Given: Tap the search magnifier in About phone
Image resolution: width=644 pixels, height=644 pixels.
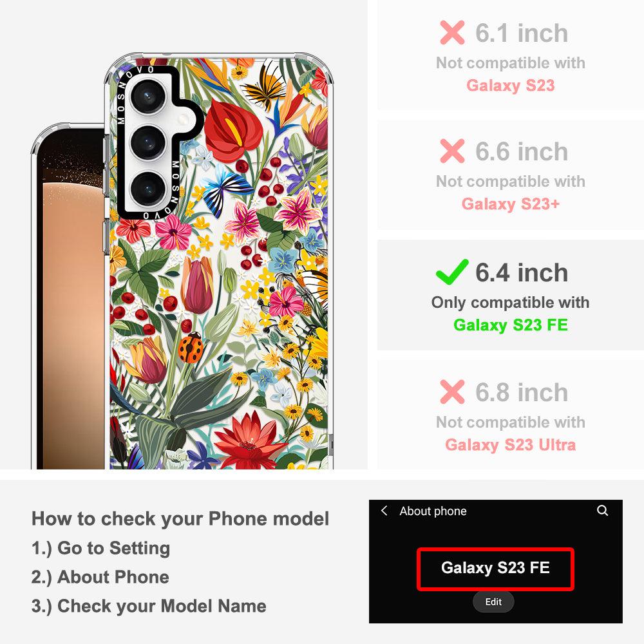Looking at the screenshot, I should [602, 511].
